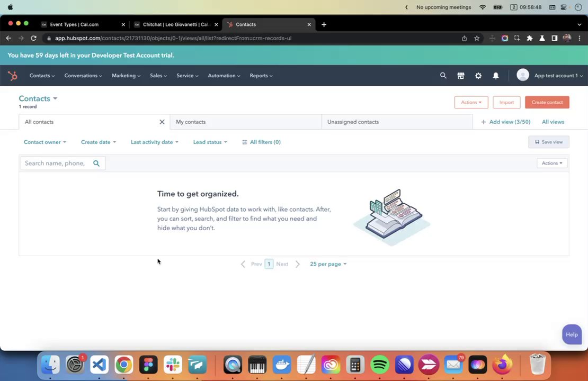Click the Import button
The image size is (588, 381).
[506, 102]
